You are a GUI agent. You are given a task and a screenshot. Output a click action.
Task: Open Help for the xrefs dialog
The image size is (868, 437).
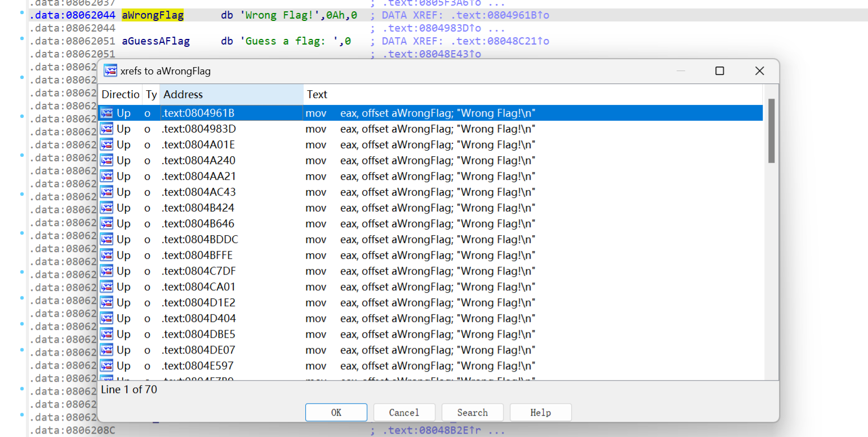pos(540,412)
